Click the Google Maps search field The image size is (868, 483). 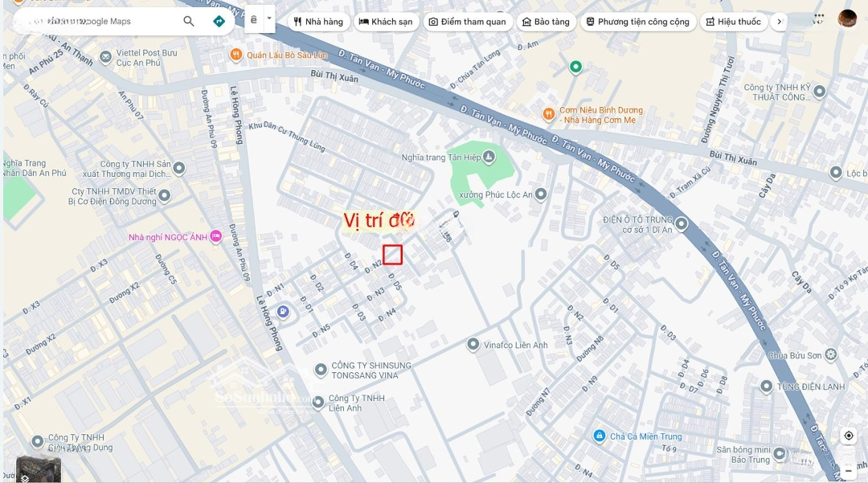(96, 22)
